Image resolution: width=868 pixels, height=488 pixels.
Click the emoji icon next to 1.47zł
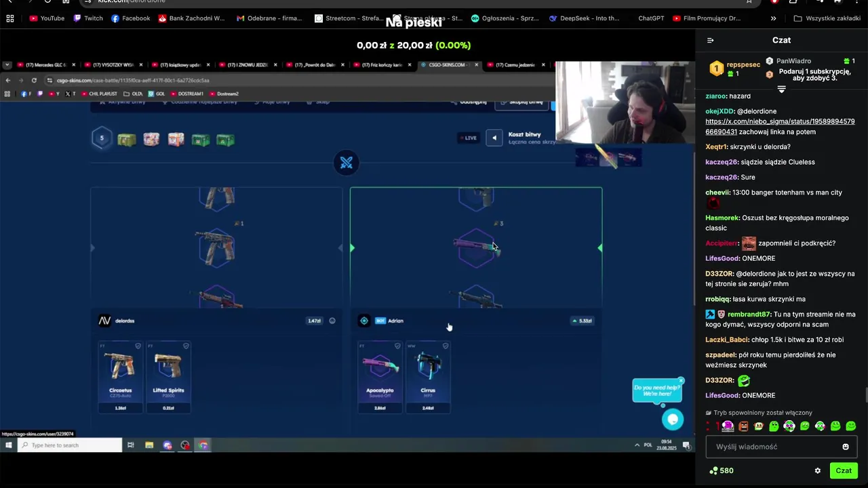pyautogui.click(x=332, y=321)
